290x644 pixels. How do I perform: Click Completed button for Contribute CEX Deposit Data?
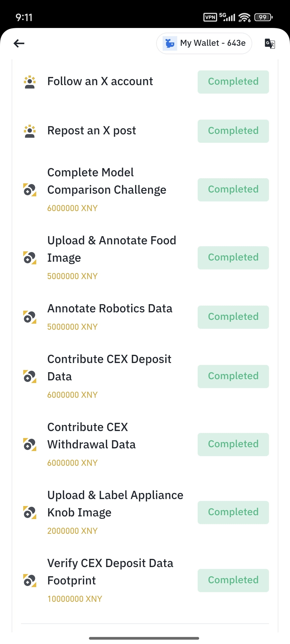(233, 377)
